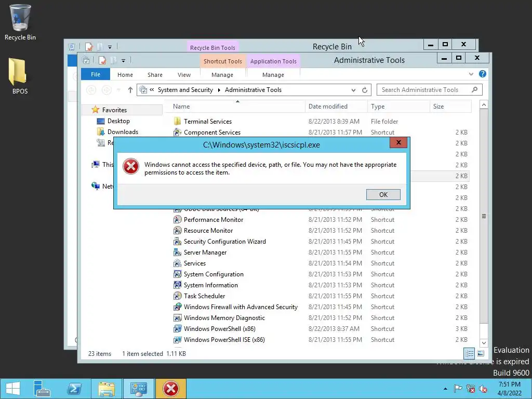Open the Start button on taskbar
The image size is (532, 399).
click(x=12, y=389)
